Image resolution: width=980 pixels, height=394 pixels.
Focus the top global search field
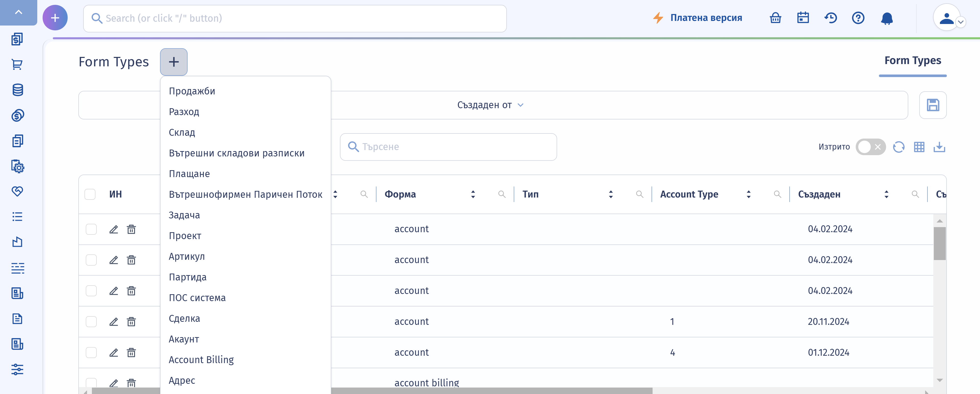pos(295,18)
